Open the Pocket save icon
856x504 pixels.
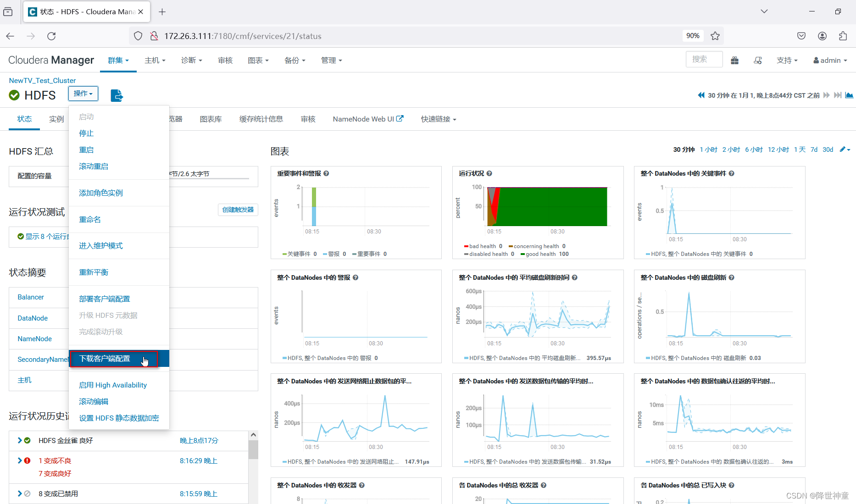[x=801, y=36]
